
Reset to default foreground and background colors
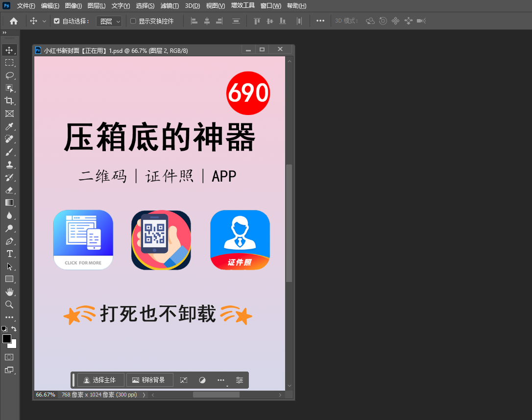coord(4,329)
